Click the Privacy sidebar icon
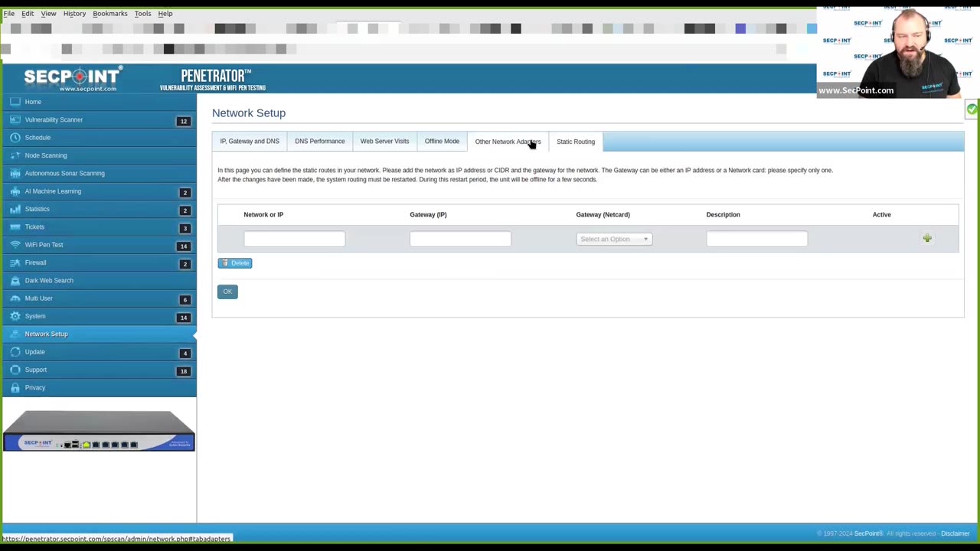This screenshot has height=551, width=980. click(x=15, y=387)
